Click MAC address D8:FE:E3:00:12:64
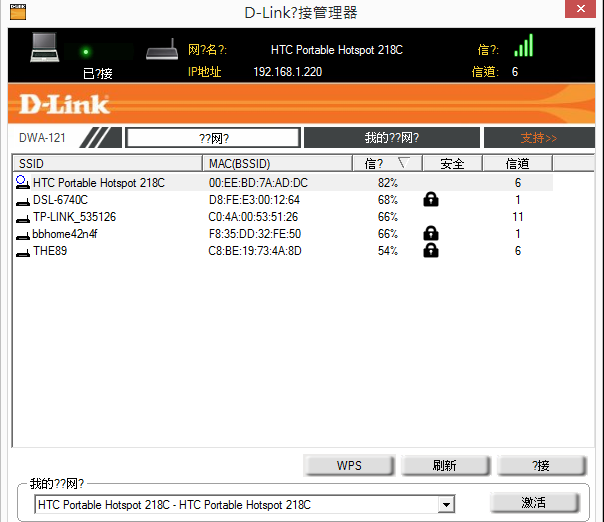This screenshot has width=604, height=522. tap(254, 200)
